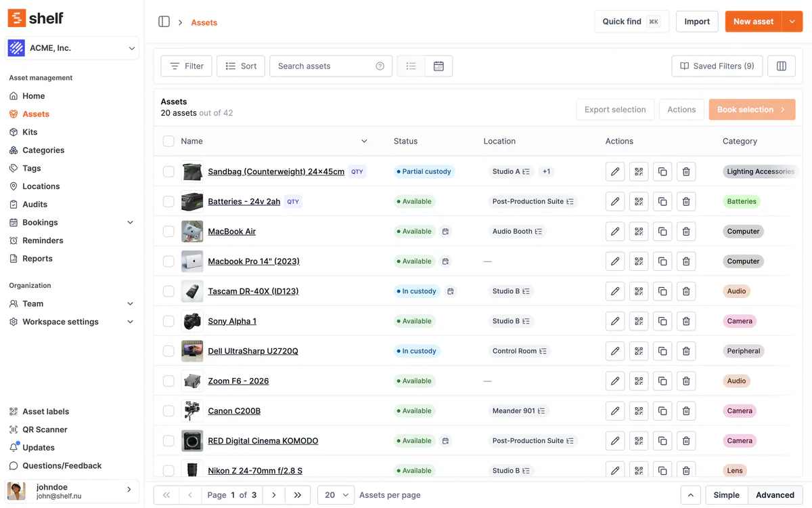
Task: Go to Home in the sidebar
Action: pyautogui.click(x=33, y=96)
